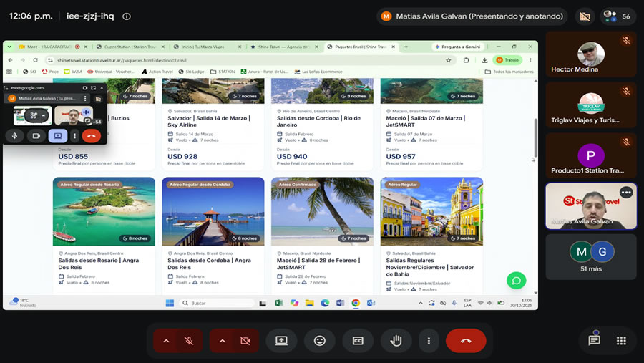Open more options three-dot menu
This screenshot has height=363, width=644.
429,341
